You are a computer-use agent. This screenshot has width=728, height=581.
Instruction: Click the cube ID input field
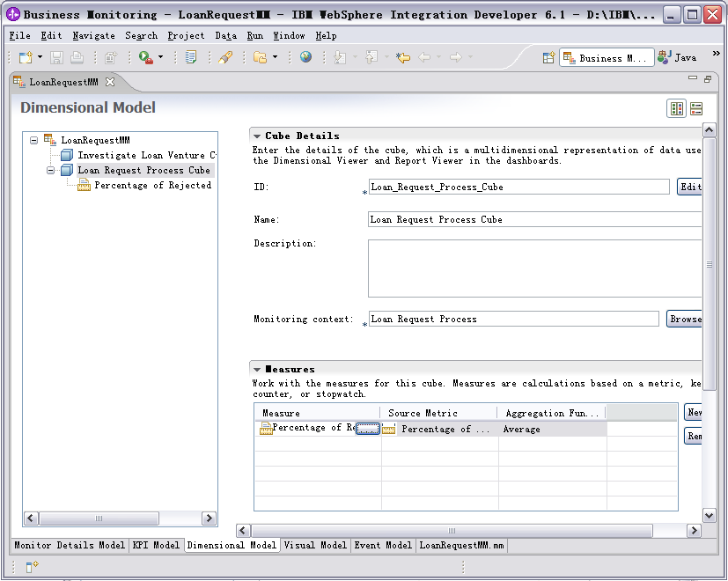(518, 187)
